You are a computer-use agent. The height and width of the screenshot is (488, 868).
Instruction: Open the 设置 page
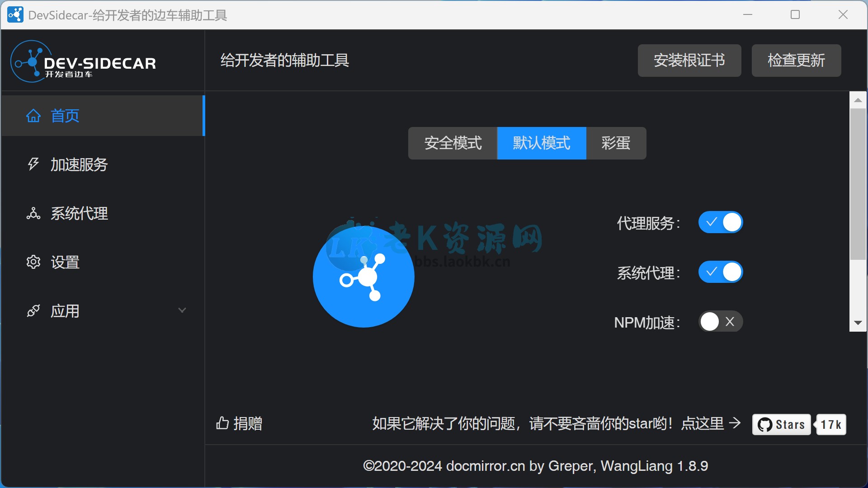104,262
